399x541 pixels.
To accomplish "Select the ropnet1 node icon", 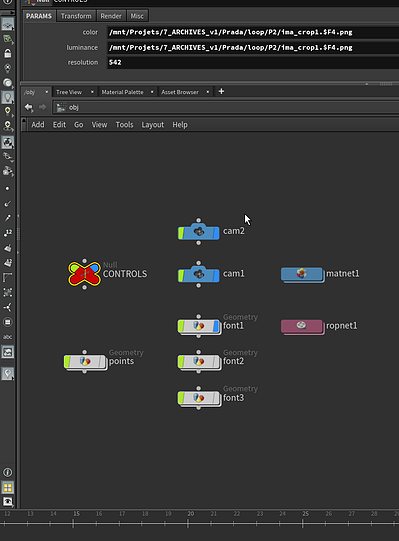I will [x=302, y=326].
